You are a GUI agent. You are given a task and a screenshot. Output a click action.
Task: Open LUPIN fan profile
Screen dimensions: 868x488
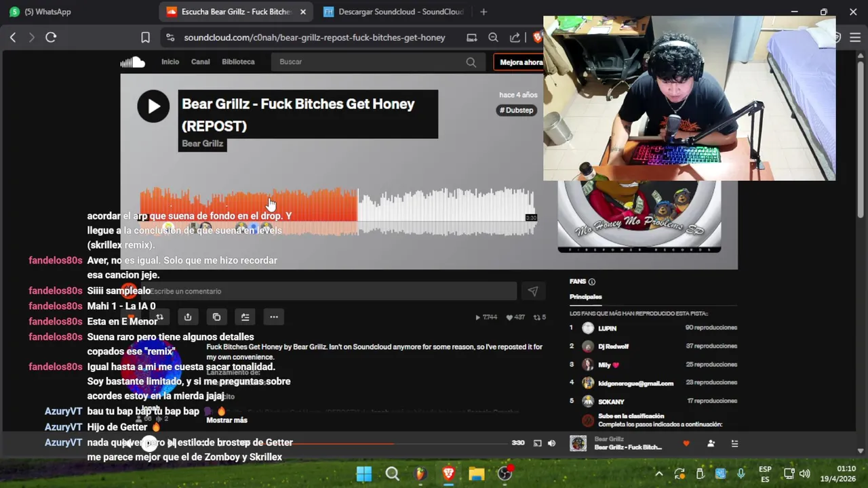[607, 328]
